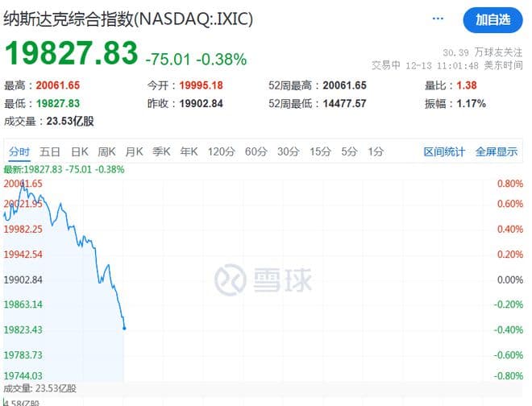The width and height of the screenshot is (532, 406).
Task: Open the 周K weekly chart tab
Action: pos(106,151)
